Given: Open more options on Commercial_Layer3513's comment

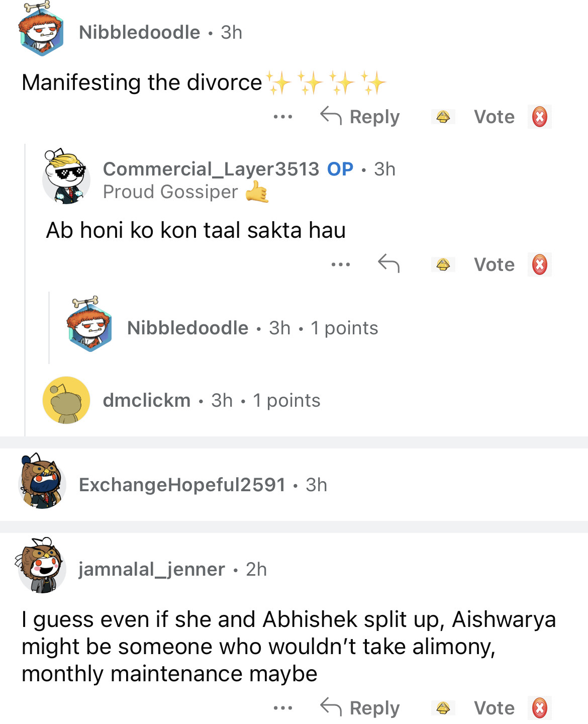Looking at the screenshot, I should click(340, 264).
